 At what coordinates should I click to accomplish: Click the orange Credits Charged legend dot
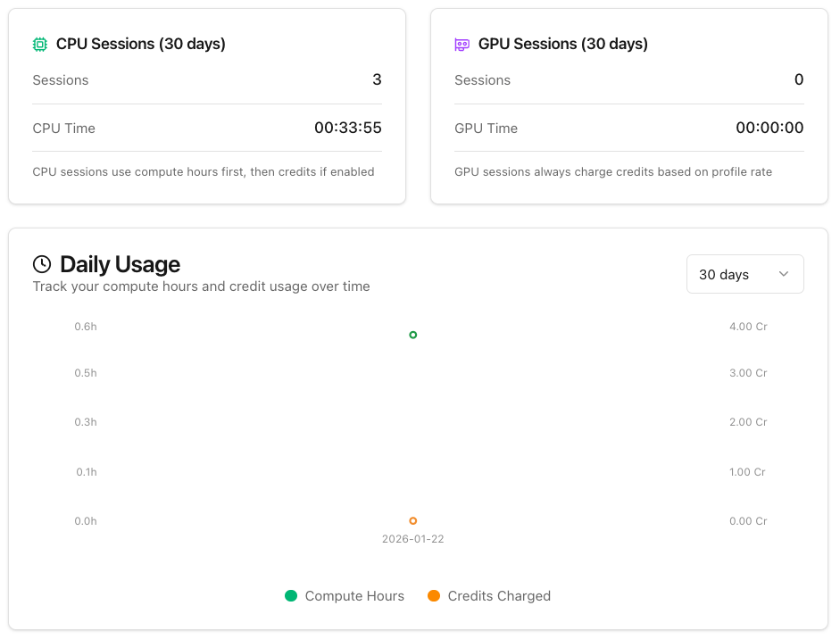(x=434, y=596)
